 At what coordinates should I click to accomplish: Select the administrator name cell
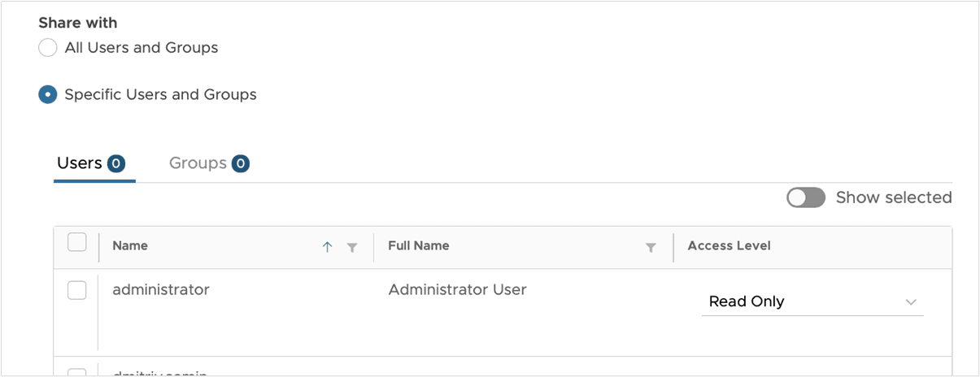[x=161, y=289]
